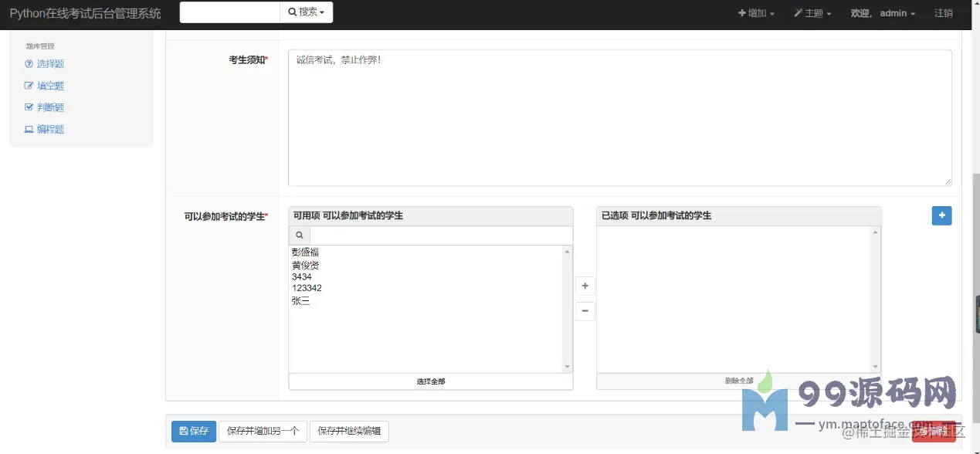Image resolution: width=980 pixels, height=454 pixels.
Task: Click the selected students list scrollbar
Action: tap(875, 300)
